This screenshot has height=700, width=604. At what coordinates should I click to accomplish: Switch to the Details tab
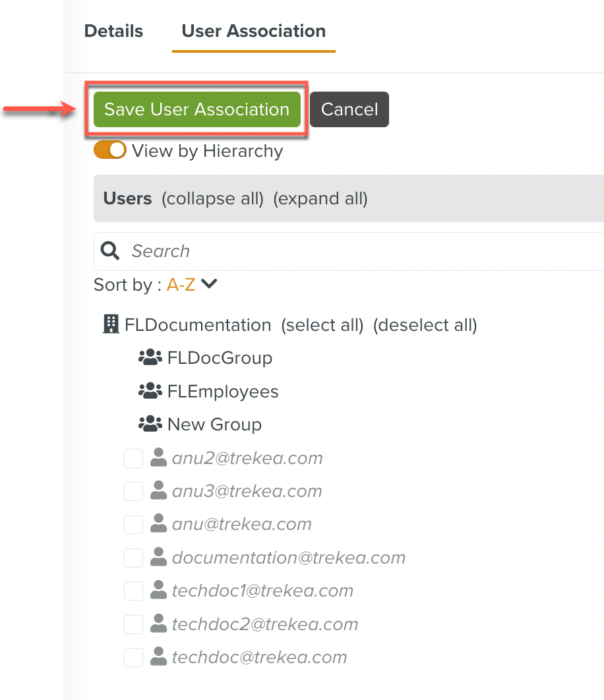113,31
